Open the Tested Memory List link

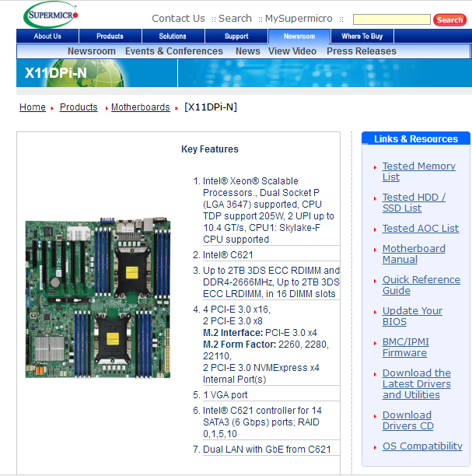click(418, 172)
